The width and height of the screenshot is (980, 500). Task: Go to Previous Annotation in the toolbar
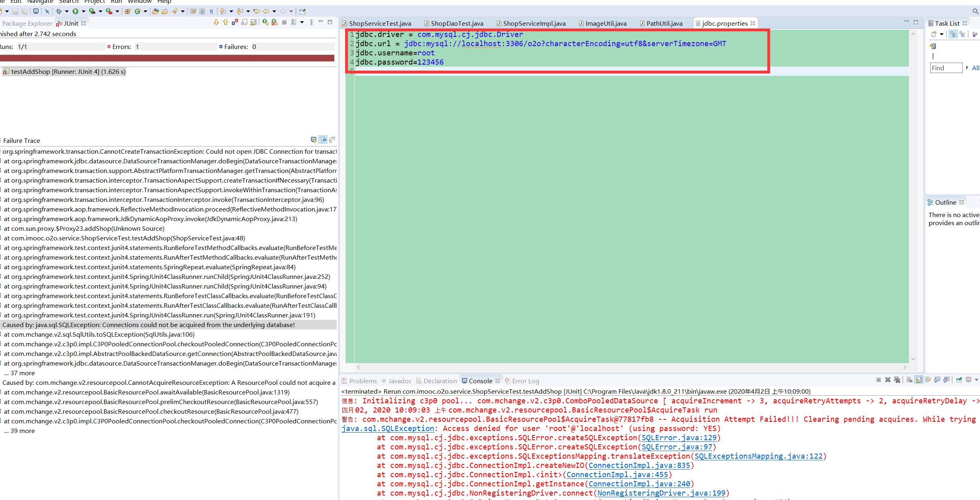pyautogui.click(x=240, y=11)
